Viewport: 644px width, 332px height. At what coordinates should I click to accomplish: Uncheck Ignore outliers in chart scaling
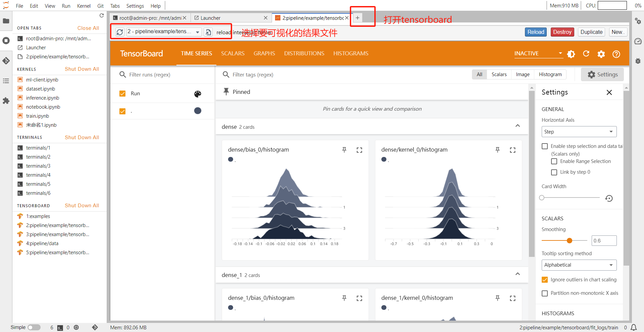point(545,280)
